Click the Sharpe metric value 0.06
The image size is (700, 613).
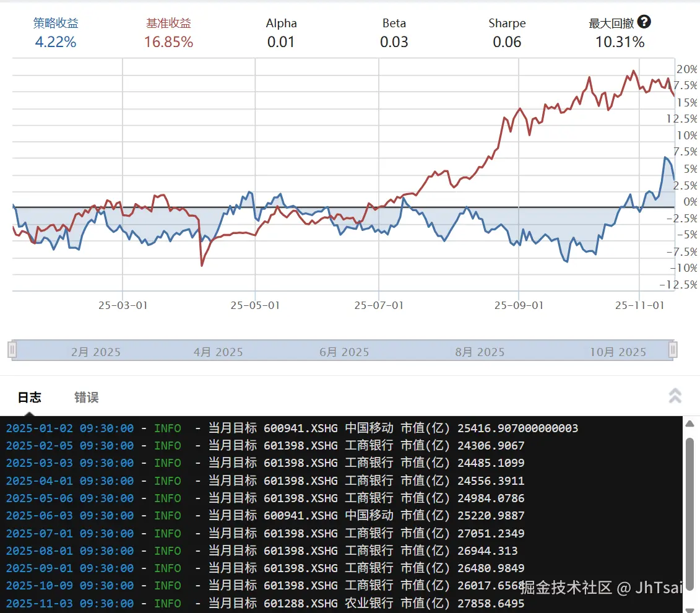pyautogui.click(x=507, y=42)
